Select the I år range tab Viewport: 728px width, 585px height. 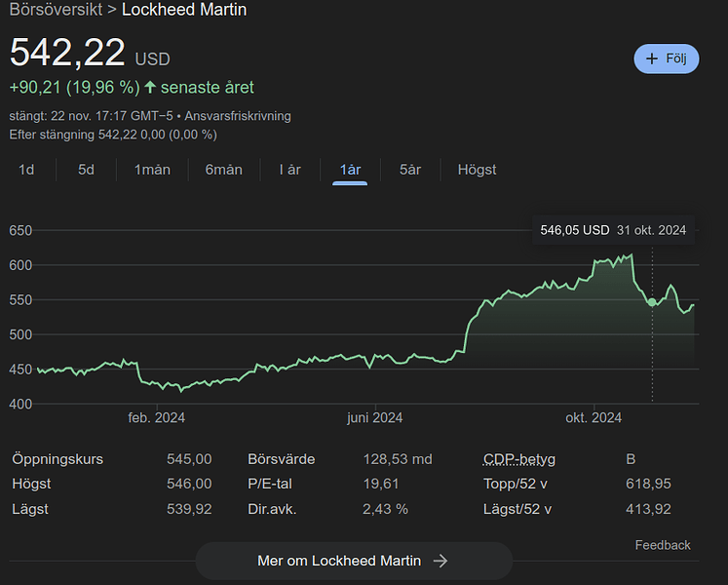coord(289,170)
